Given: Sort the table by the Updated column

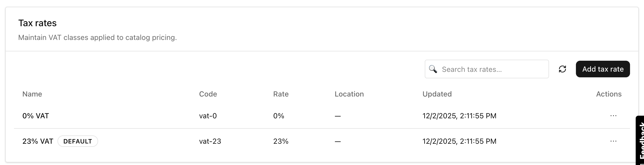Looking at the screenshot, I should (437, 94).
